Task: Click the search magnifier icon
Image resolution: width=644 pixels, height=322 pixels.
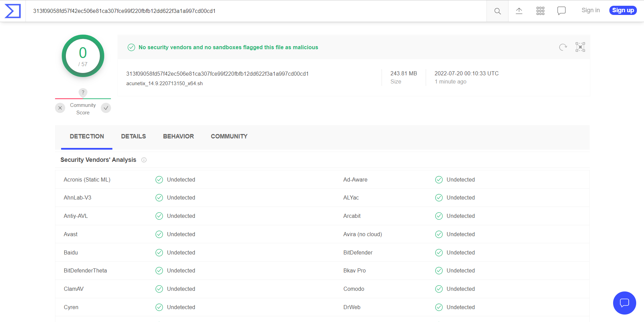Action: 497,11
